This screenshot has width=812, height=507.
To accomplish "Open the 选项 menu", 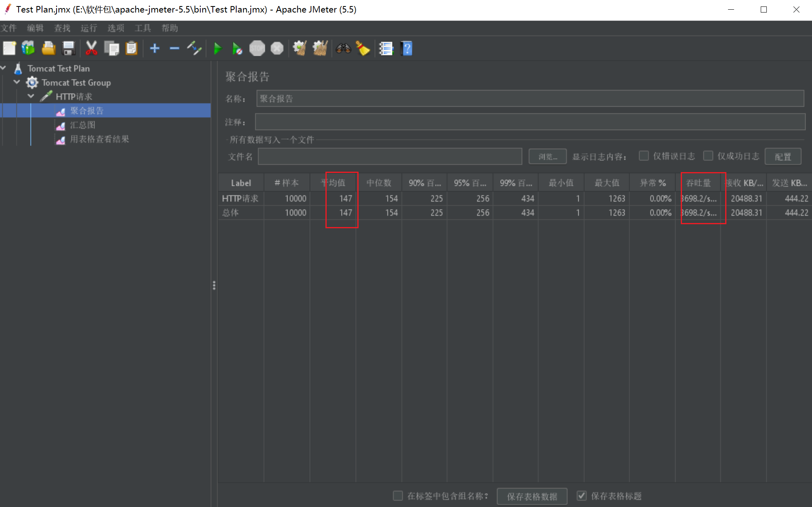I will tap(116, 28).
